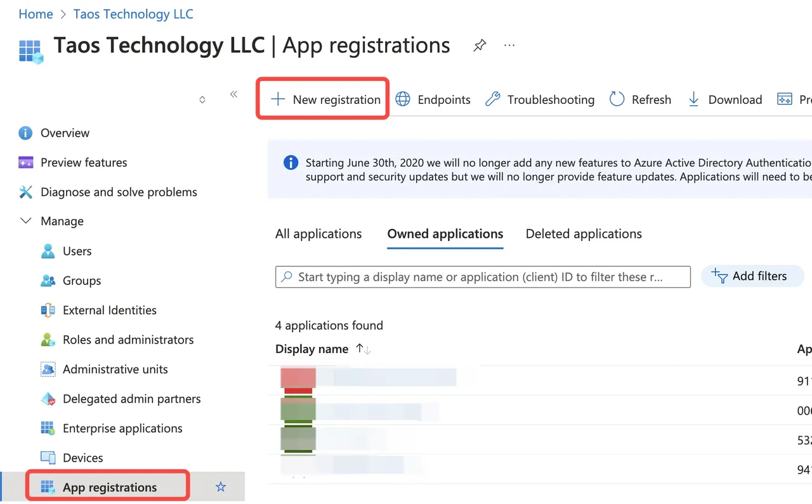Download the app registrations list
The height and width of the screenshot is (504, 812).
pyautogui.click(x=725, y=100)
